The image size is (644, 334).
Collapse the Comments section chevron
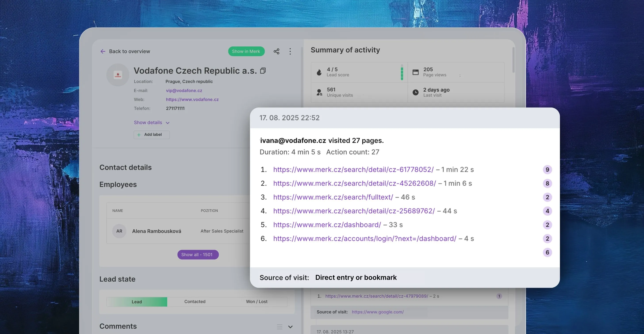[x=290, y=327]
